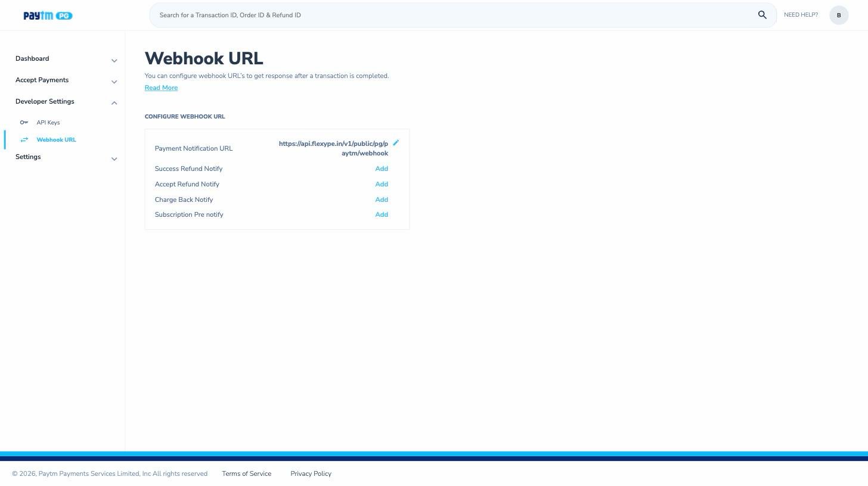Click the Charge Back Notify label
The width and height of the screenshot is (868, 486).
pyautogui.click(x=184, y=200)
